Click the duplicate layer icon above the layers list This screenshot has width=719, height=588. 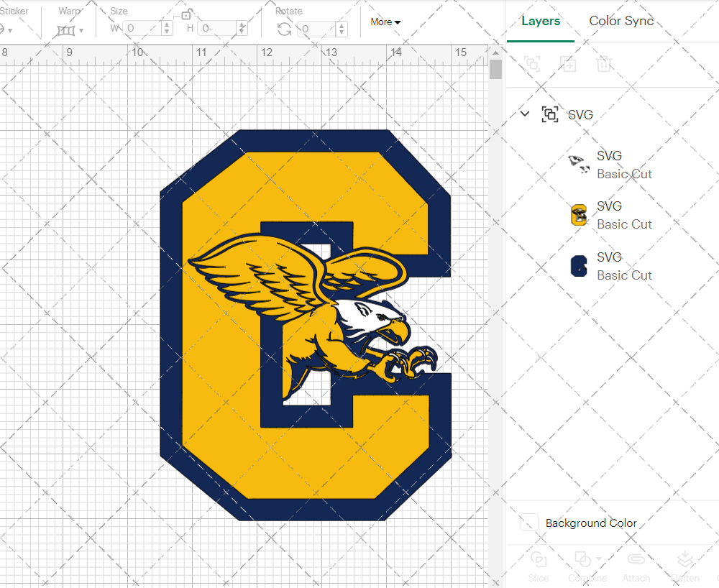[x=568, y=64]
